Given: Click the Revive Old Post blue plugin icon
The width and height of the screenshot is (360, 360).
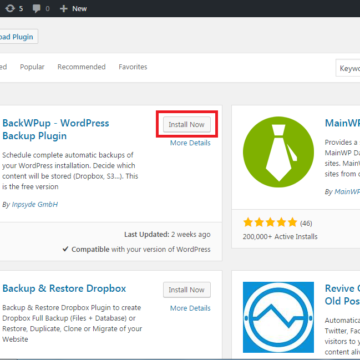Looking at the screenshot, I should (x=278, y=317).
